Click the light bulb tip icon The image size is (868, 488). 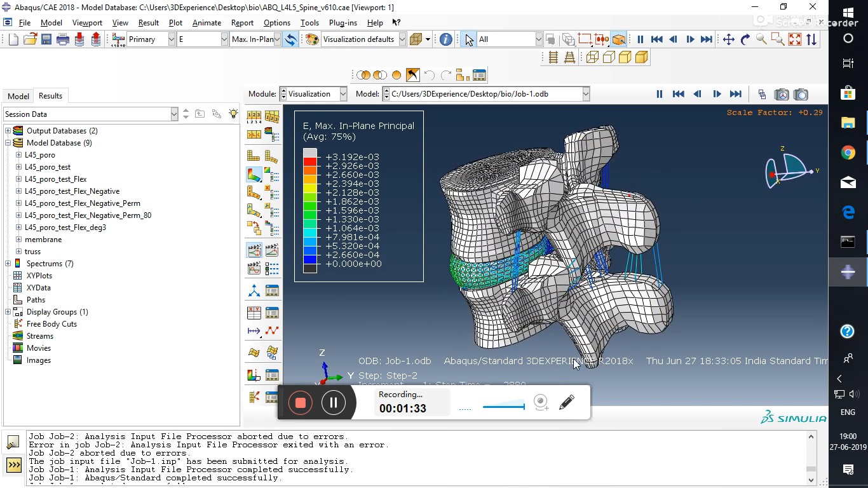pos(233,114)
